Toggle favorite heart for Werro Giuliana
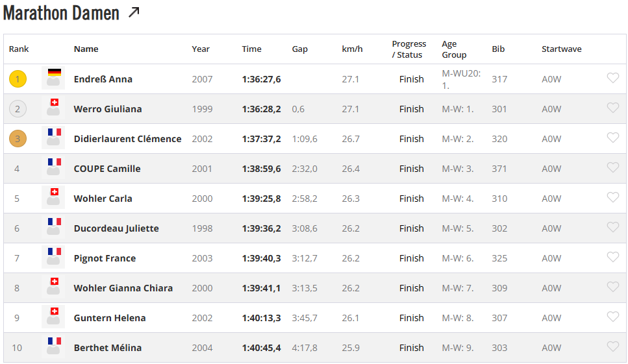 pos(612,108)
